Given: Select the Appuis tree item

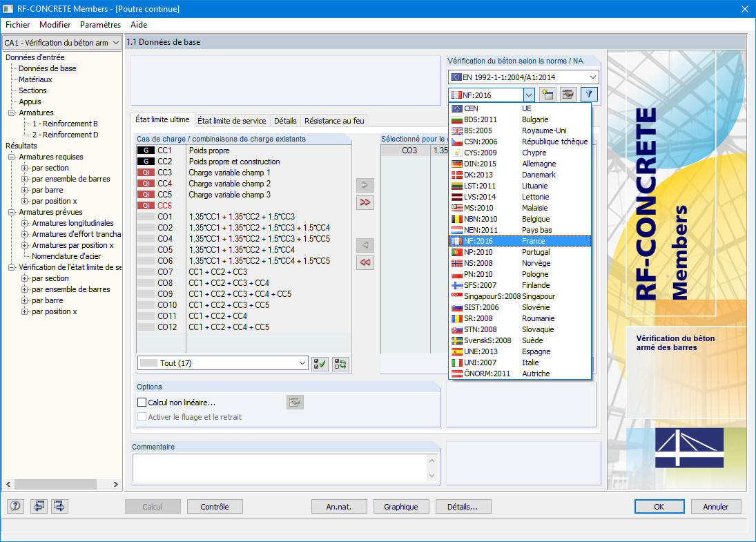Looking at the screenshot, I should [x=30, y=101].
